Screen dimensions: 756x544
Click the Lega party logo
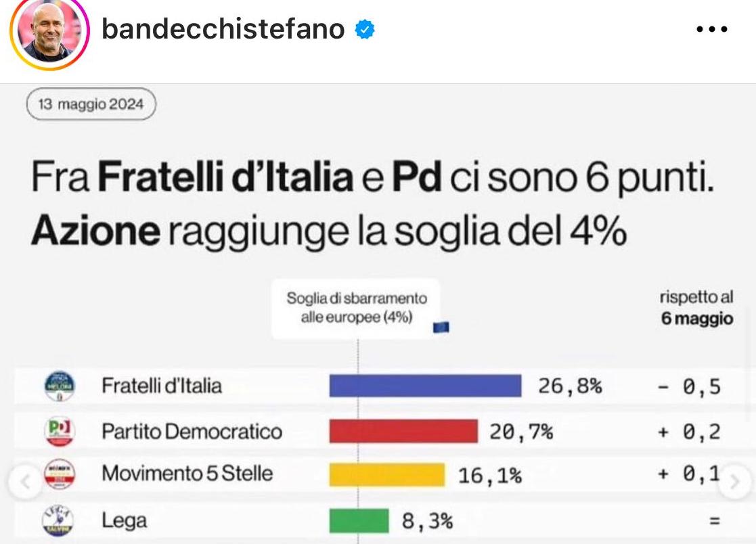pos(60,521)
